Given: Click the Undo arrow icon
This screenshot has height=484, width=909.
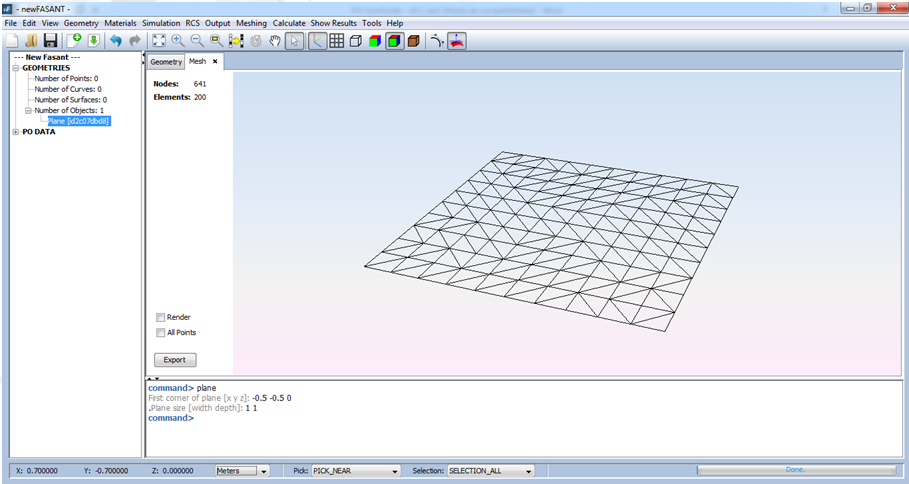Looking at the screenshot, I should pos(116,41).
